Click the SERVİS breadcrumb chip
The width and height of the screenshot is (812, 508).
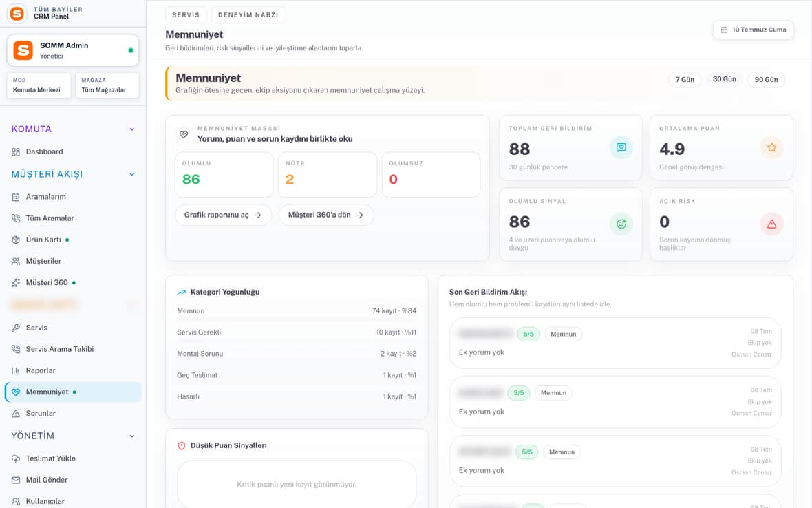[x=186, y=15]
